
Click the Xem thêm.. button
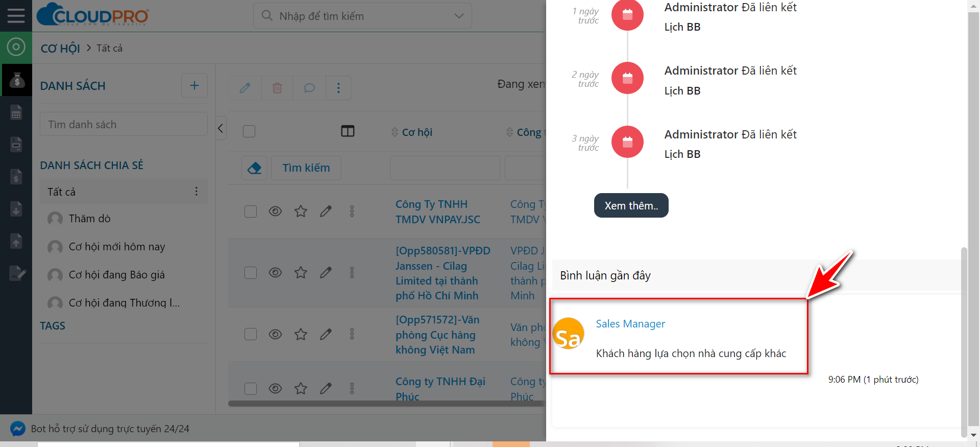point(631,205)
